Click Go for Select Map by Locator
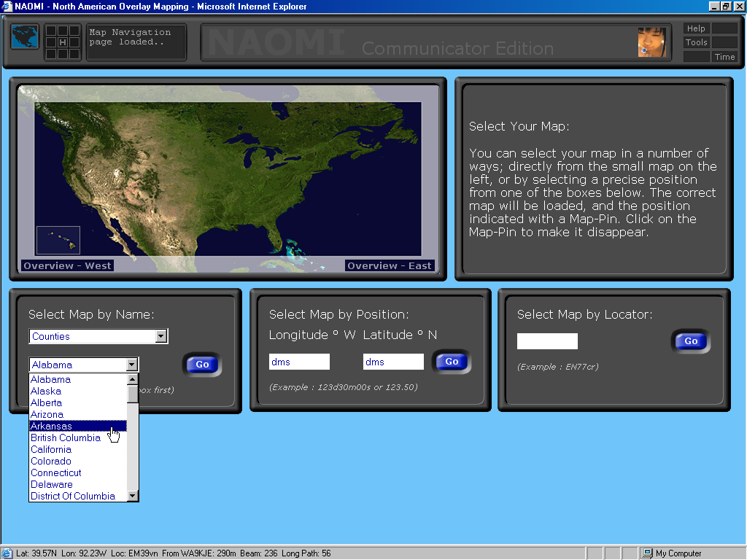 [691, 341]
